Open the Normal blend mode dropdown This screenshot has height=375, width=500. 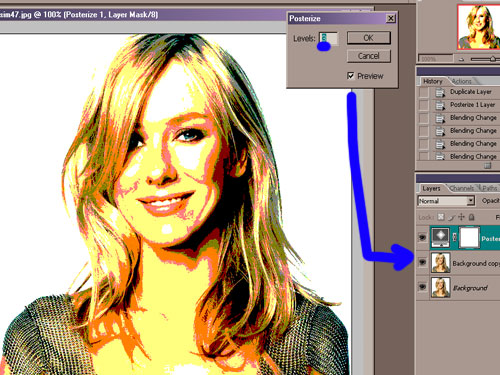[446, 201]
